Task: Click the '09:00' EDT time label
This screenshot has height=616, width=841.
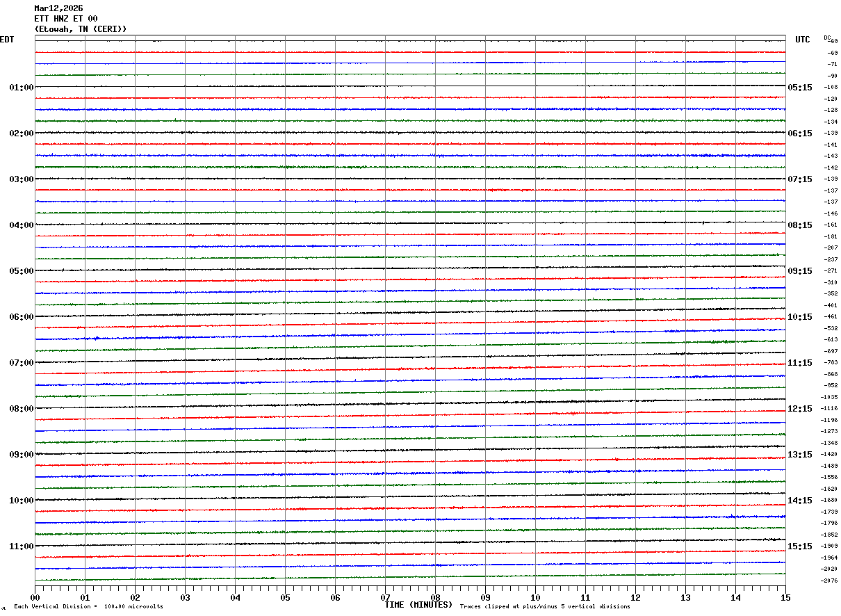Action: click(22, 455)
